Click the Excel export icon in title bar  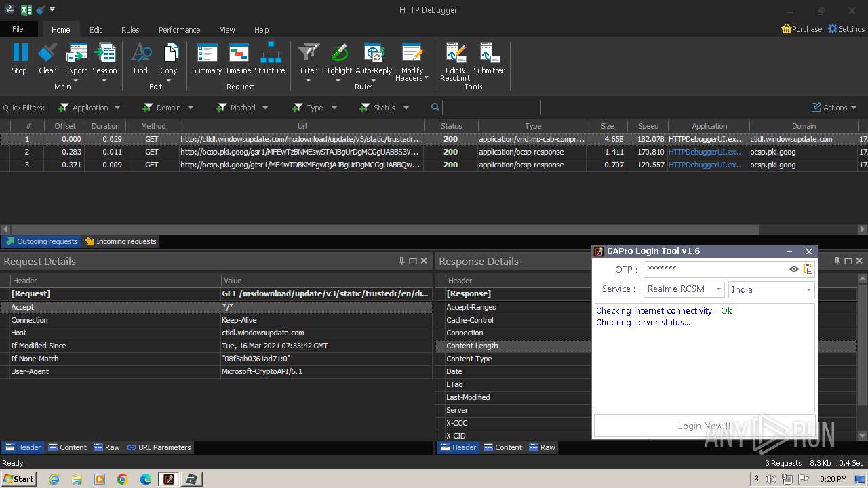26,9
